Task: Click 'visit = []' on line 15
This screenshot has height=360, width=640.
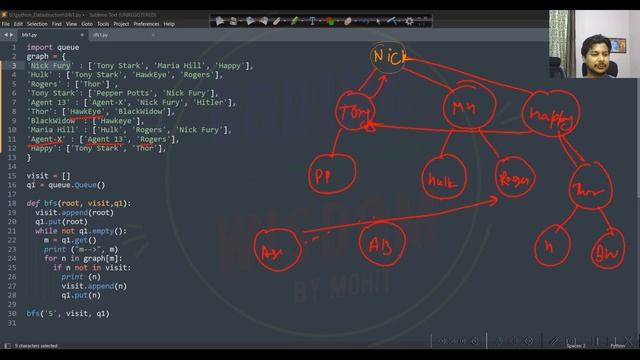Action: coord(49,176)
